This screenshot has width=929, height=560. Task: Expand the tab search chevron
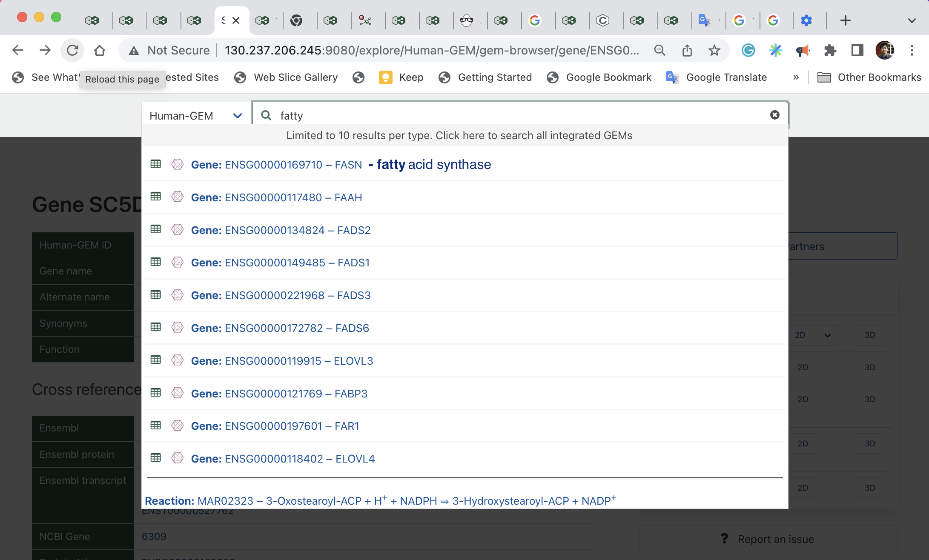tap(912, 20)
